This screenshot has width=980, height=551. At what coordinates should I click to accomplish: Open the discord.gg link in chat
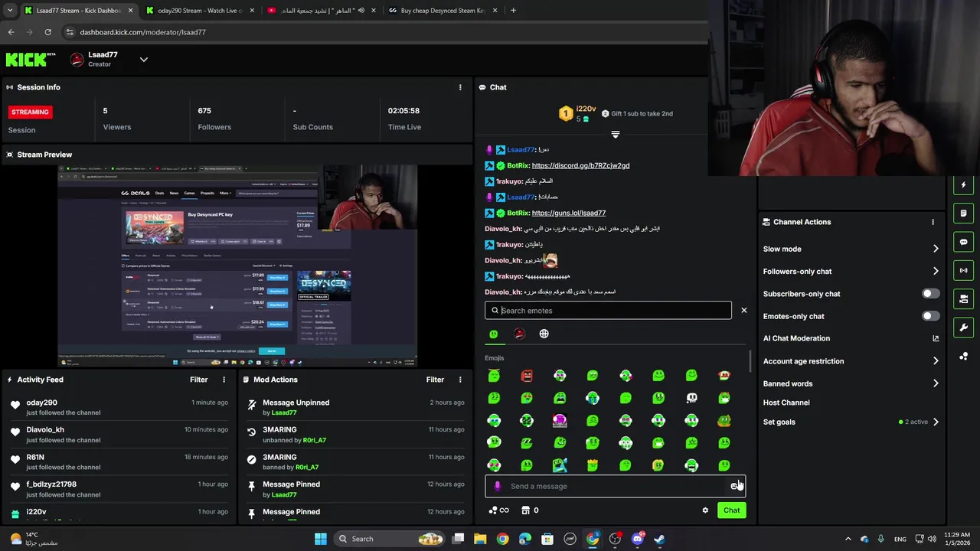pos(580,165)
